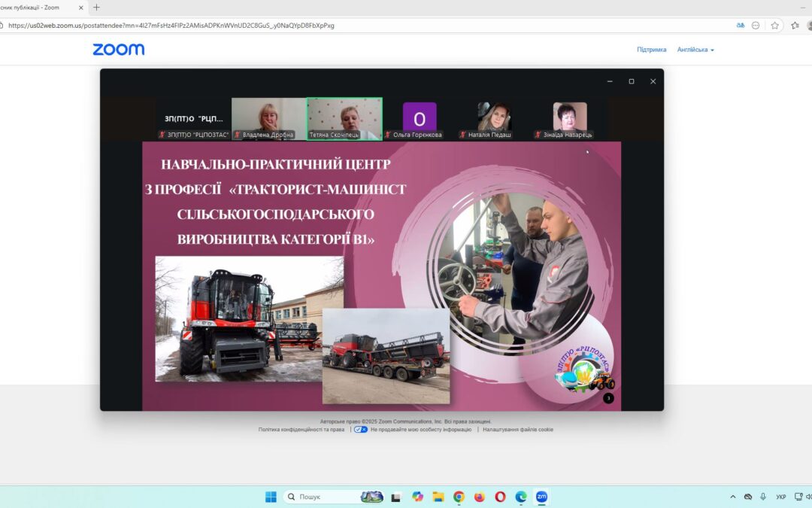Open the Підтримка support link
Viewport: 812px width, 508px height.
click(x=651, y=49)
